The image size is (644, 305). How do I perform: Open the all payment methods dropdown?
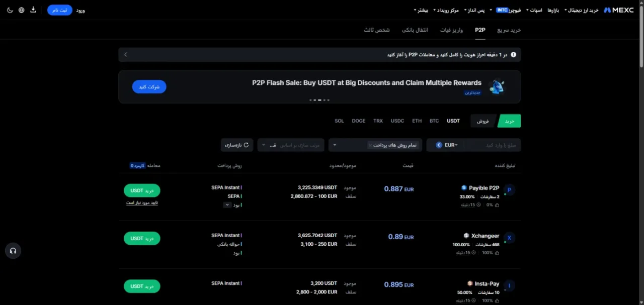375,145
